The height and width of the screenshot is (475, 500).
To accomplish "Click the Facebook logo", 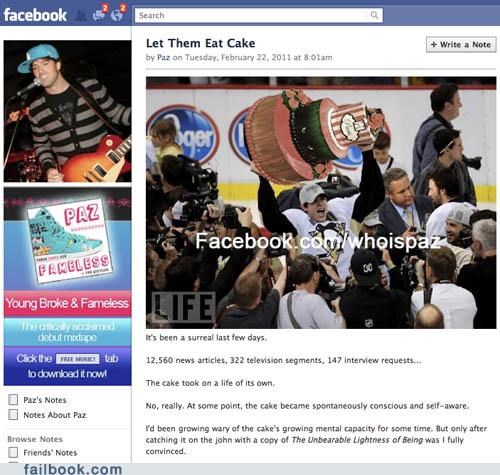I will [35, 15].
